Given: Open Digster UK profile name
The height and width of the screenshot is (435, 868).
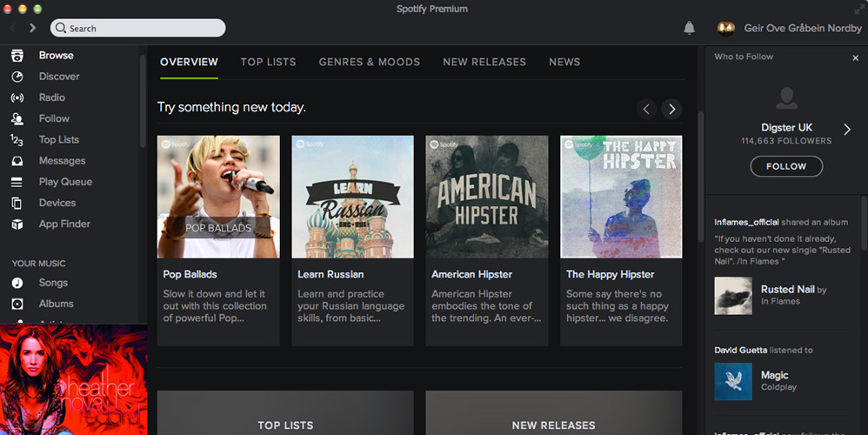Looking at the screenshot, I should [x=786, y=127].
